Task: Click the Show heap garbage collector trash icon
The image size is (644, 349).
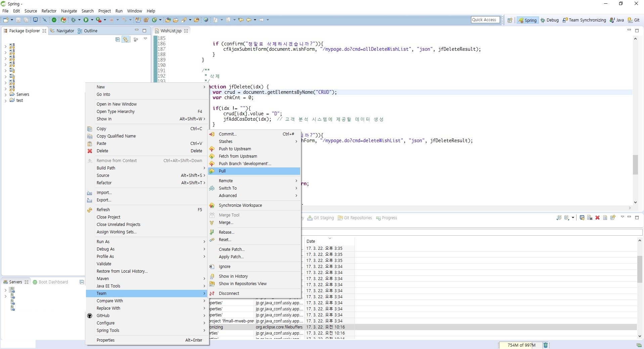Action: tap(546, 345)
